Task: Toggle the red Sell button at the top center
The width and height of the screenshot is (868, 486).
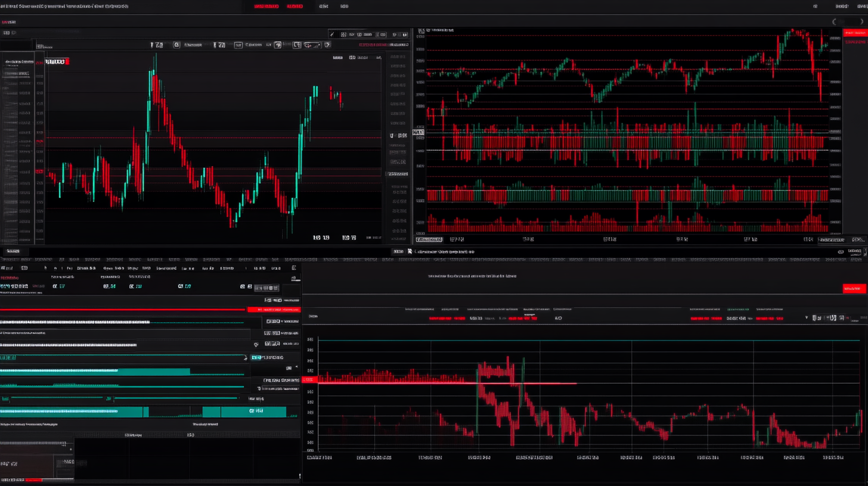Action: point(294,6)
